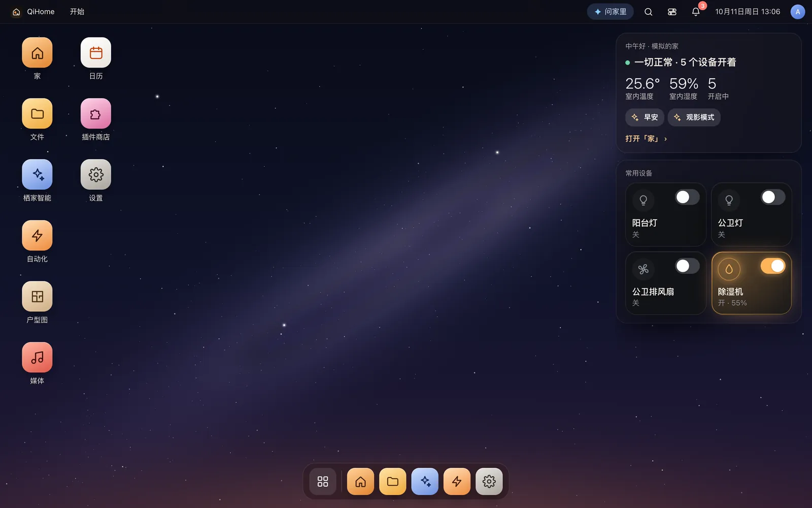Click the 公卫排风扇 fan icon
The image size is (812, 508).
[643, 269]
